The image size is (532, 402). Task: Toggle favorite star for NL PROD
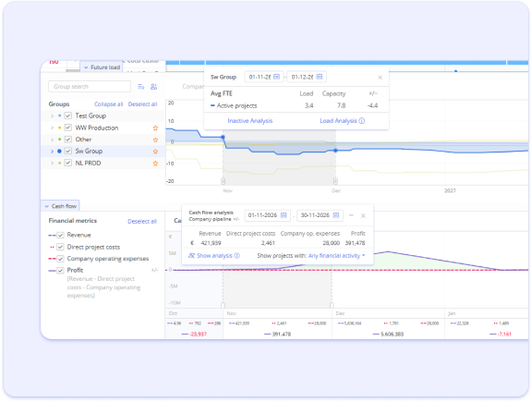(155, 164)
